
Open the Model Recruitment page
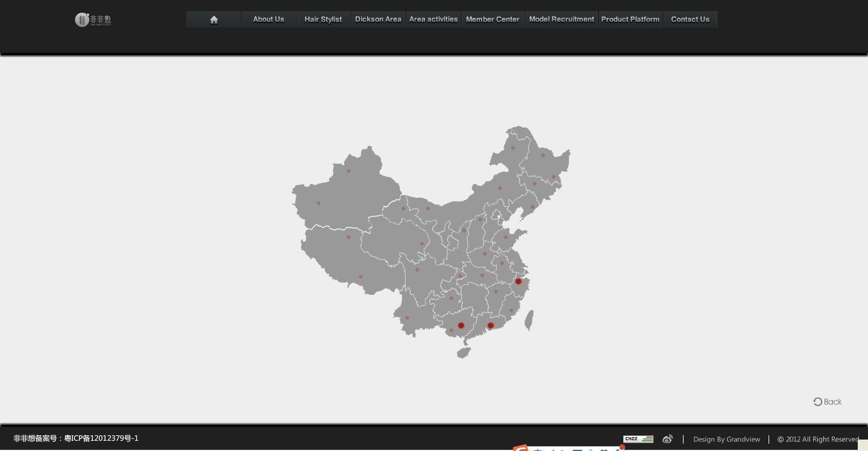point(561,19)
